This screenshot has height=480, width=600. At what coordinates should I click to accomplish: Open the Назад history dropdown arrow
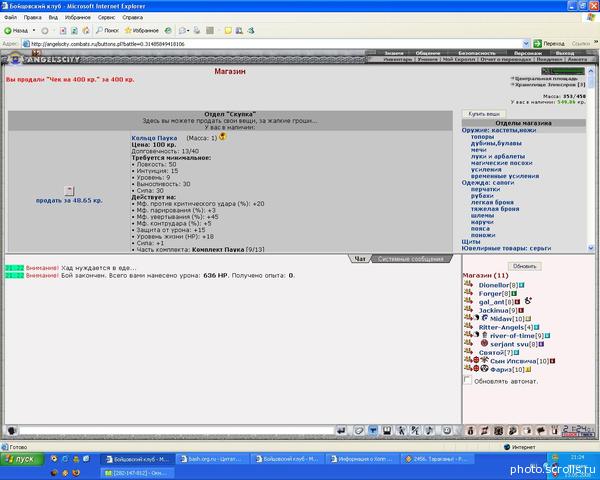pos(34,30)
